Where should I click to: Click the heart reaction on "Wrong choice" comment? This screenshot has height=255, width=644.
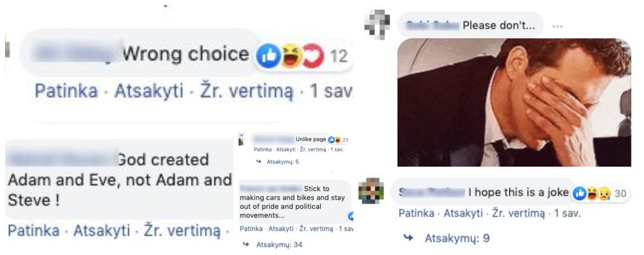point(312,55)
